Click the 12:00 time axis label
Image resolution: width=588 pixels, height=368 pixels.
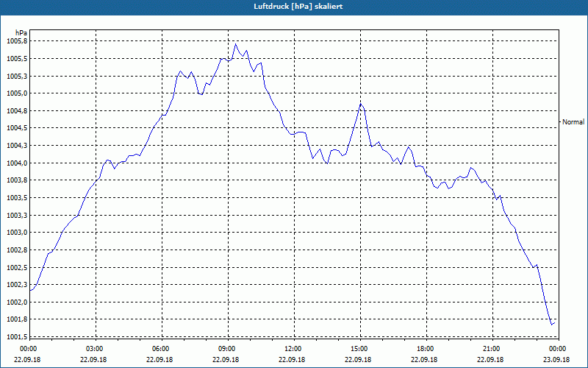(x=293, y=349)
